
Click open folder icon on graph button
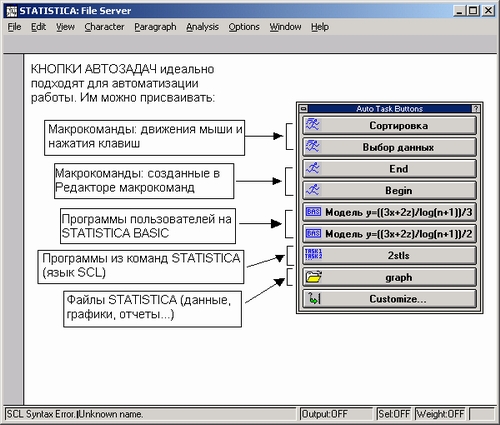[x=313, y=277]
